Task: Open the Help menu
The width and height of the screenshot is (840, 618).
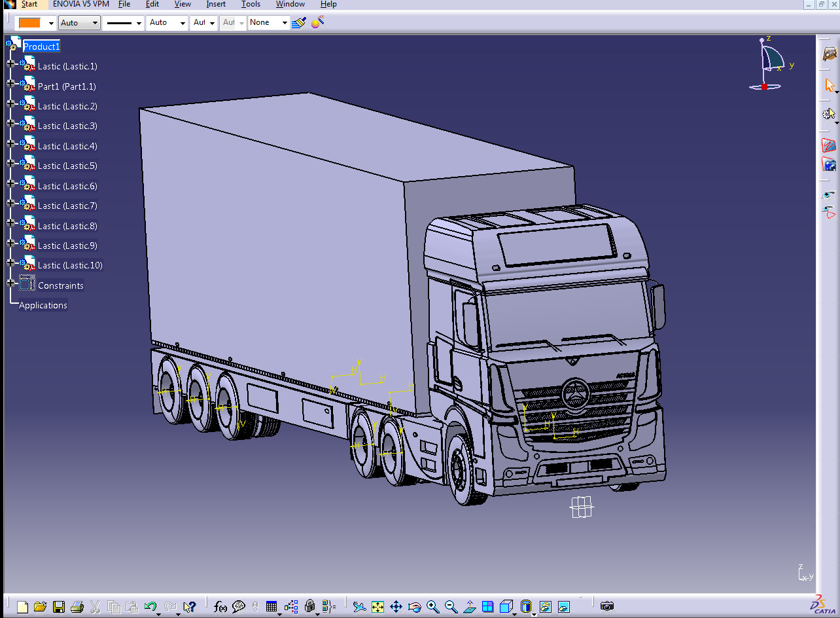Action: coord(328,4)
